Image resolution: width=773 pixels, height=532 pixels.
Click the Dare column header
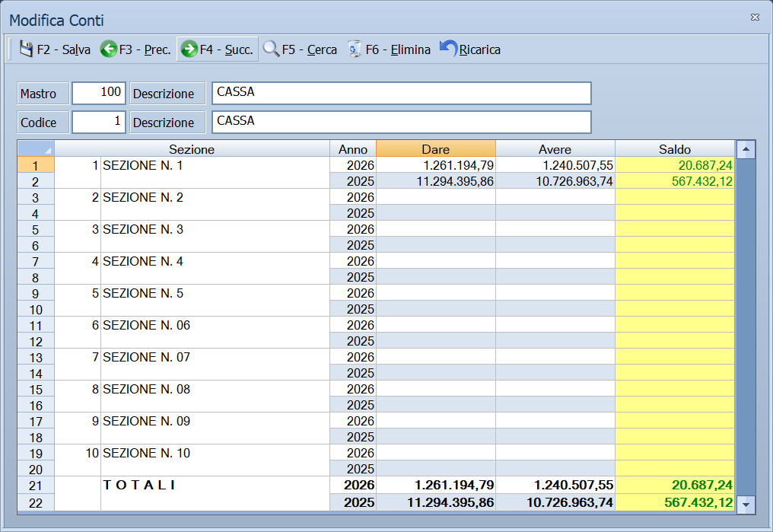(436, 149)
